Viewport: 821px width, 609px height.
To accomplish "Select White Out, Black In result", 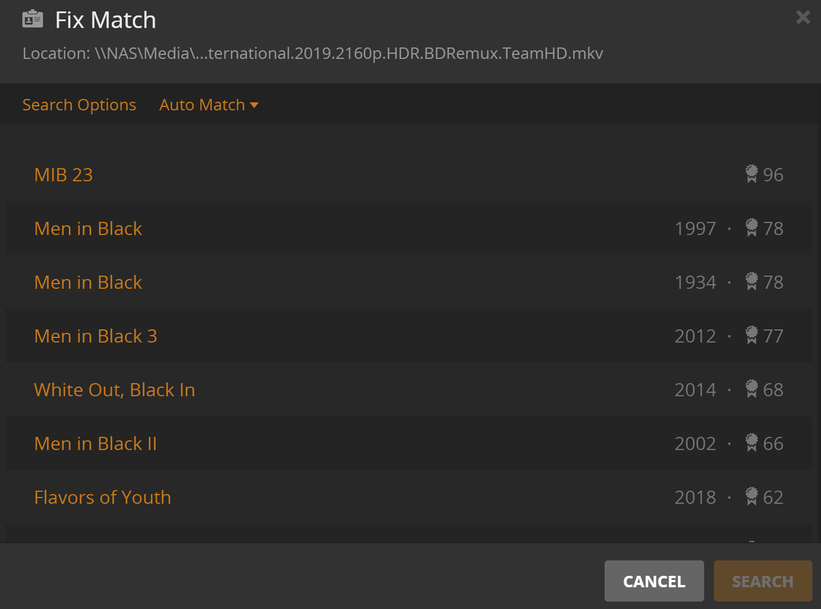I will pos(408,390).
